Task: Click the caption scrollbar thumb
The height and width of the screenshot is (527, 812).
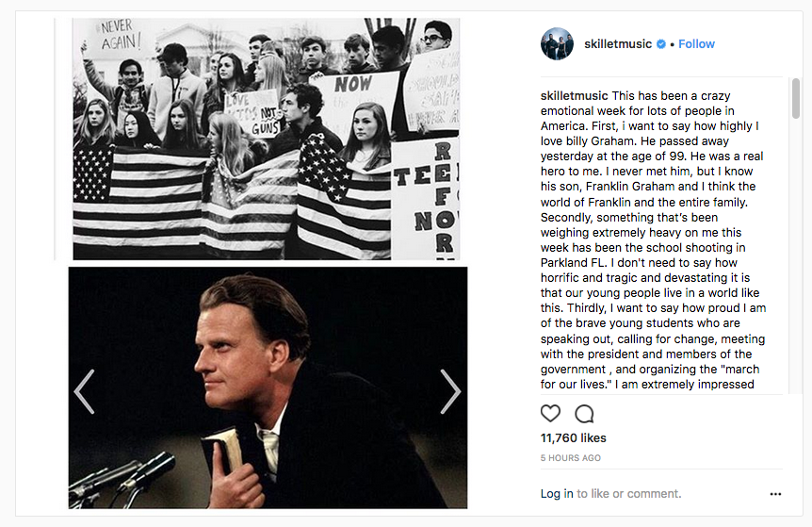Action: [x=796, y=99]
